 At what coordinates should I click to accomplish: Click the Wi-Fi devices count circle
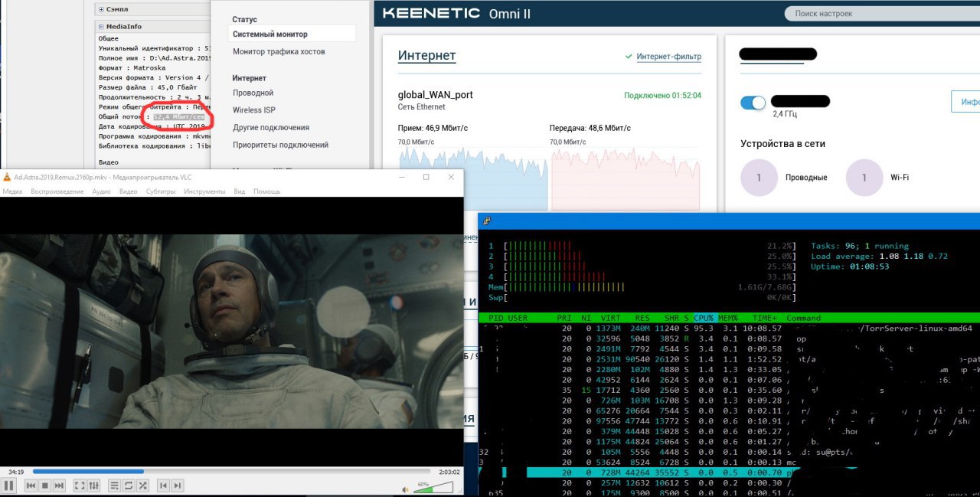coord(864,178)
